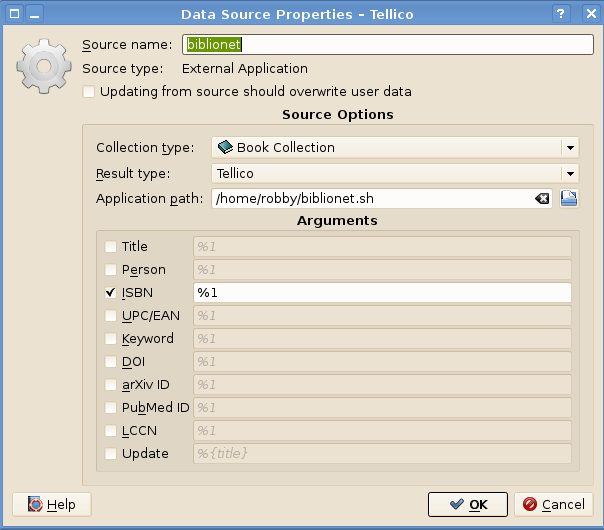Image resolution: width=604 pixels, height=530 pixels.
Task: Click the window menu icon in title bar
Action: tap(15, 14)
